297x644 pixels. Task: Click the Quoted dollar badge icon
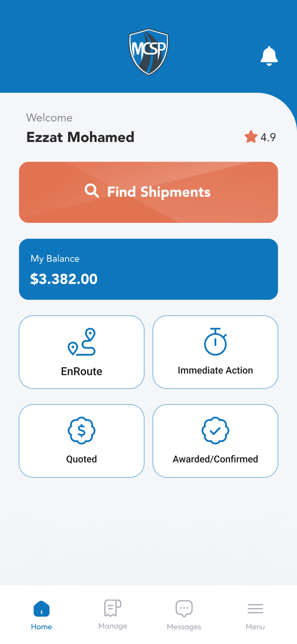tap(82, 431)
